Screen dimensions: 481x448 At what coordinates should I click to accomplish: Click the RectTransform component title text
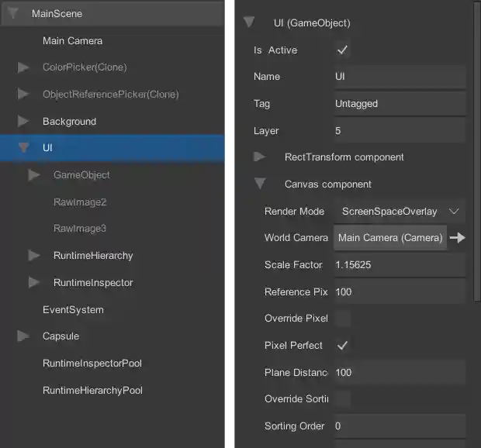click(x=344, y=157)
